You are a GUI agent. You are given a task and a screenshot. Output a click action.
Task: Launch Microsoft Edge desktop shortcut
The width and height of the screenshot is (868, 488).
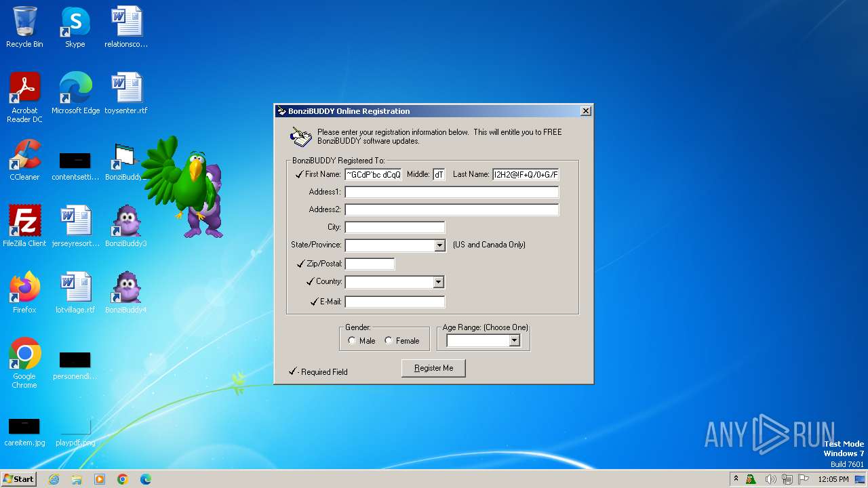click(75, 93)
